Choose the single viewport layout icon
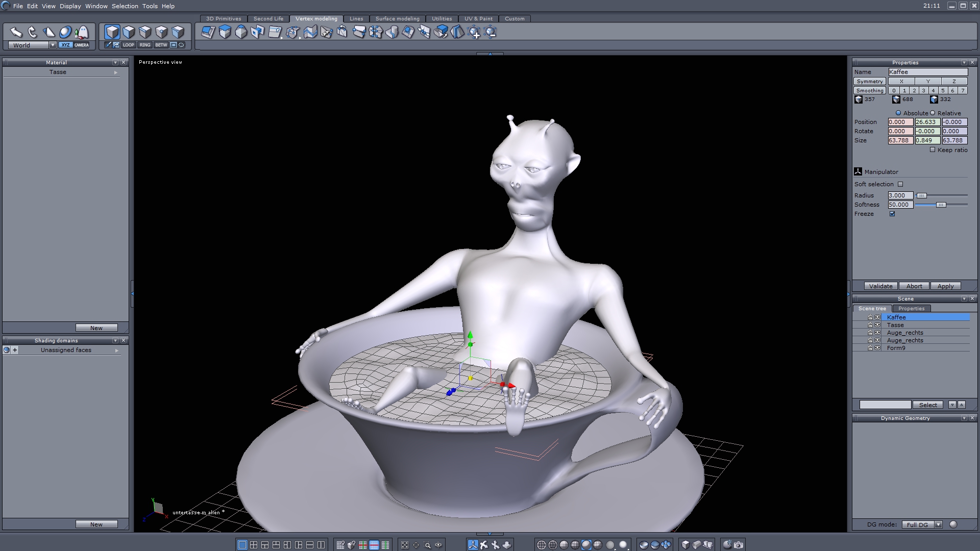 [242, 545]
